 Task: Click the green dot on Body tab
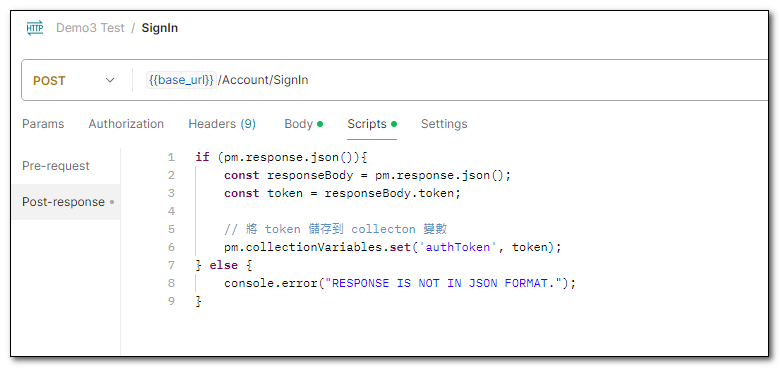pos(320,124)
